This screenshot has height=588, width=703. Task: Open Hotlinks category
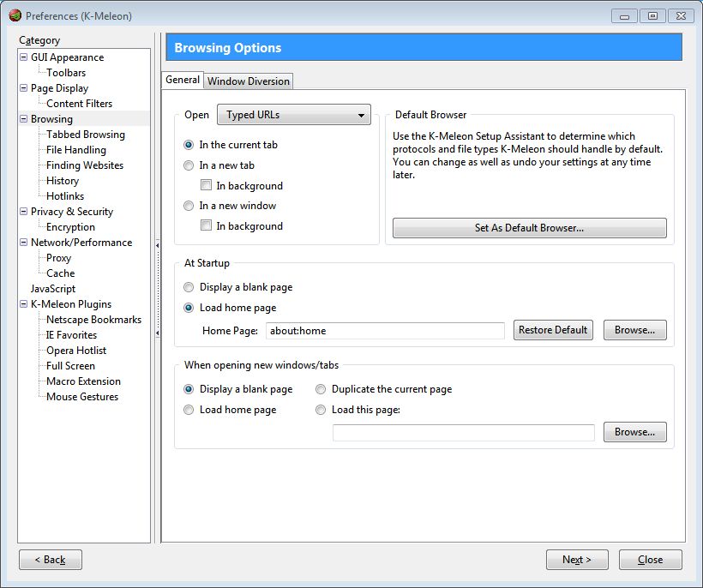pyautogui.click(x=65, y=196)
